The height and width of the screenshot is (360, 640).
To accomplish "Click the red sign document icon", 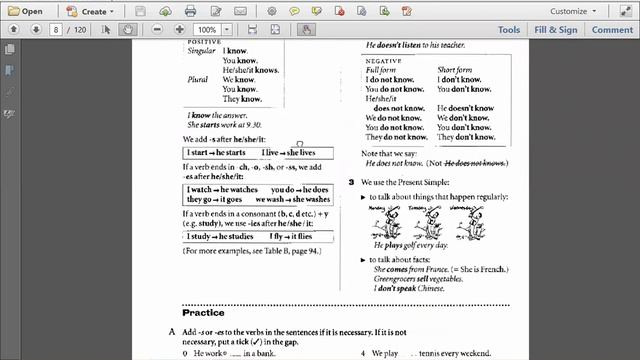I will [x=407, y=11].
